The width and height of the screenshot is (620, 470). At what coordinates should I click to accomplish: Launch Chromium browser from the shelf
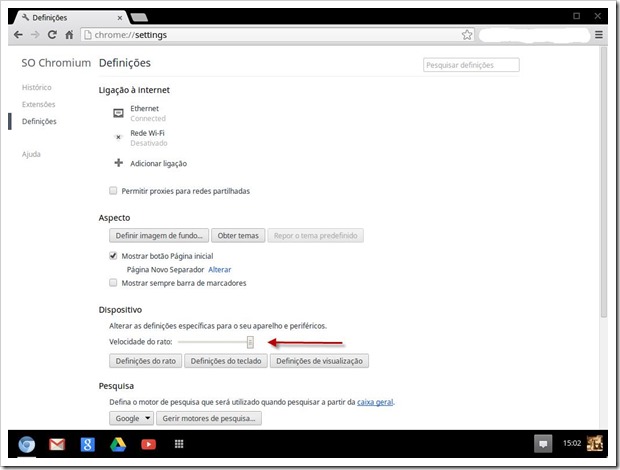pyautogui.click(x=26, y=444)
